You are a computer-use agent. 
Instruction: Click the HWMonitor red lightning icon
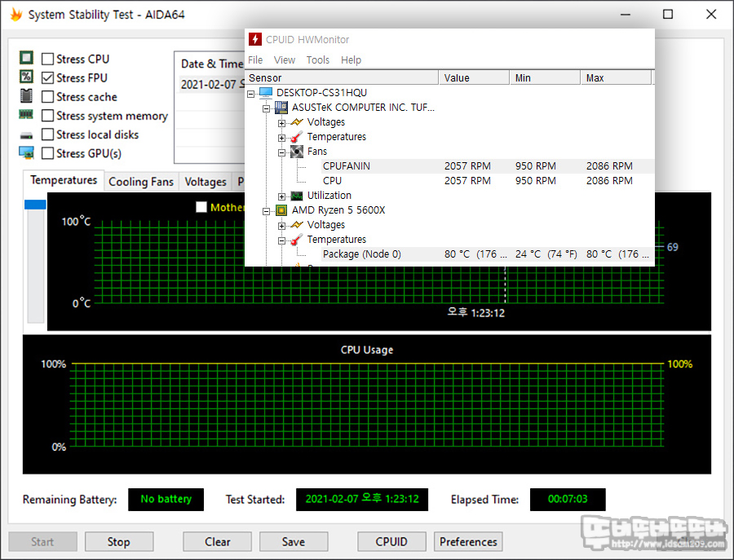255,39
